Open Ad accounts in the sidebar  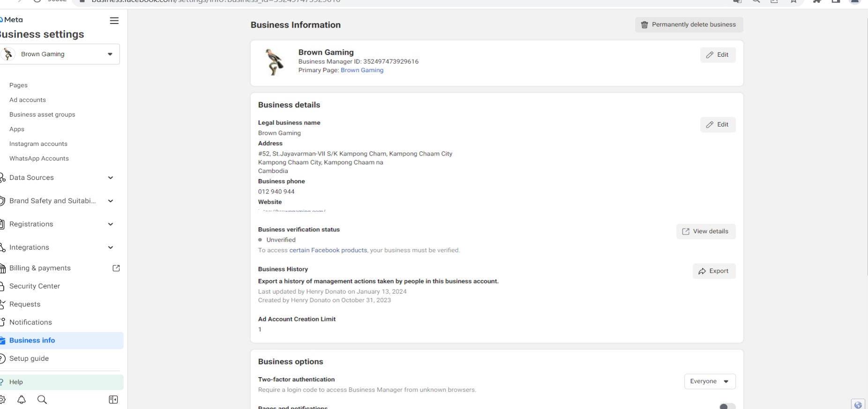[x=28, y=100]
